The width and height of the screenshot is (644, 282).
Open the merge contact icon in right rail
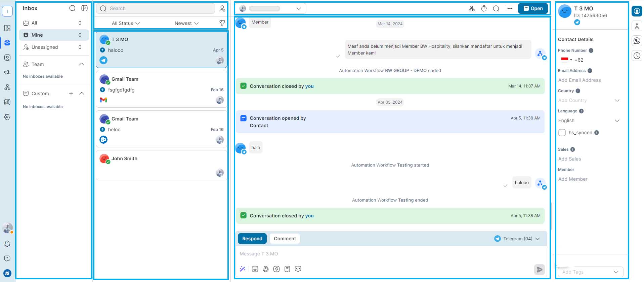[x=637, y=26]
